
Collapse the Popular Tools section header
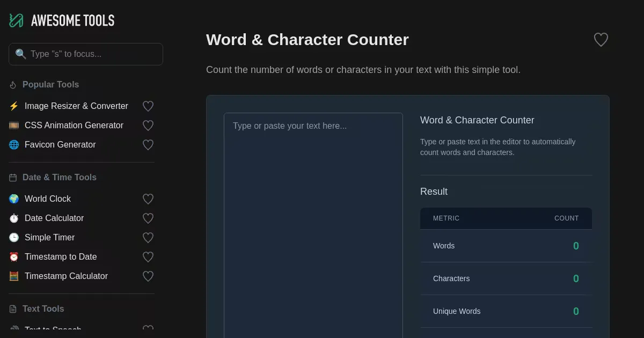click(x=50, y=85)
